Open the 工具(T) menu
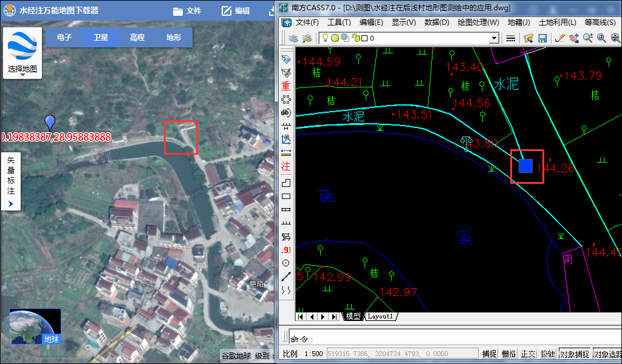The width and height of the screenshot is (622, 364). (339, 22)
